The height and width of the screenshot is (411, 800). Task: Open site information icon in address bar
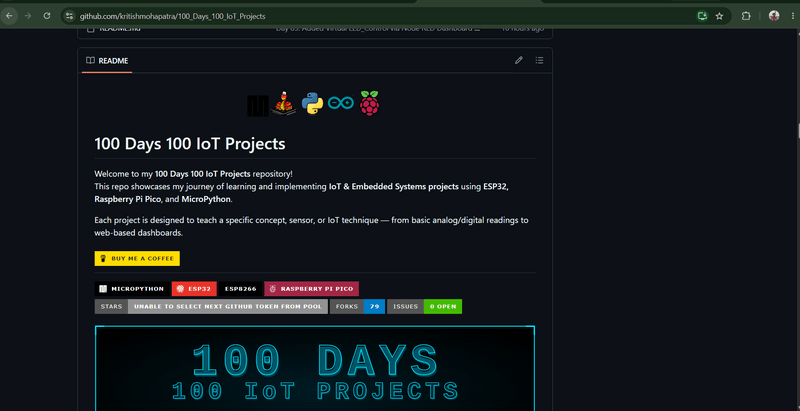tap(70, 16)
